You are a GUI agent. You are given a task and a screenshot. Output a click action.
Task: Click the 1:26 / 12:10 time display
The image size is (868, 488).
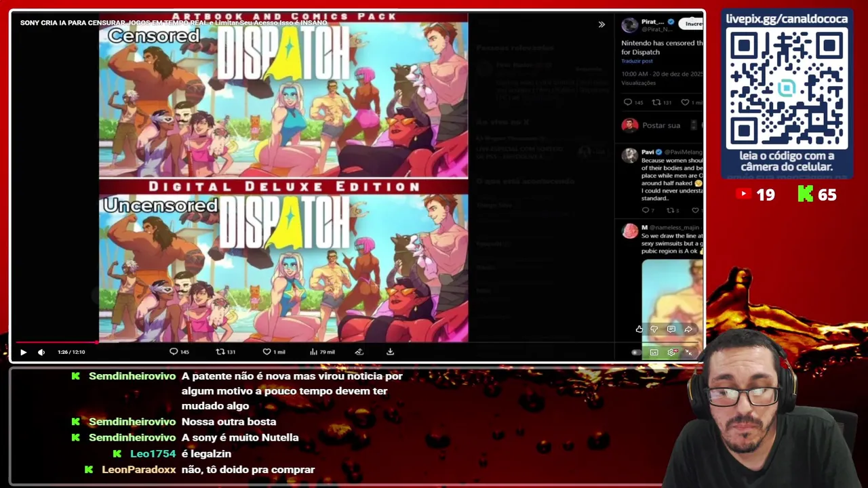[71, 352]
